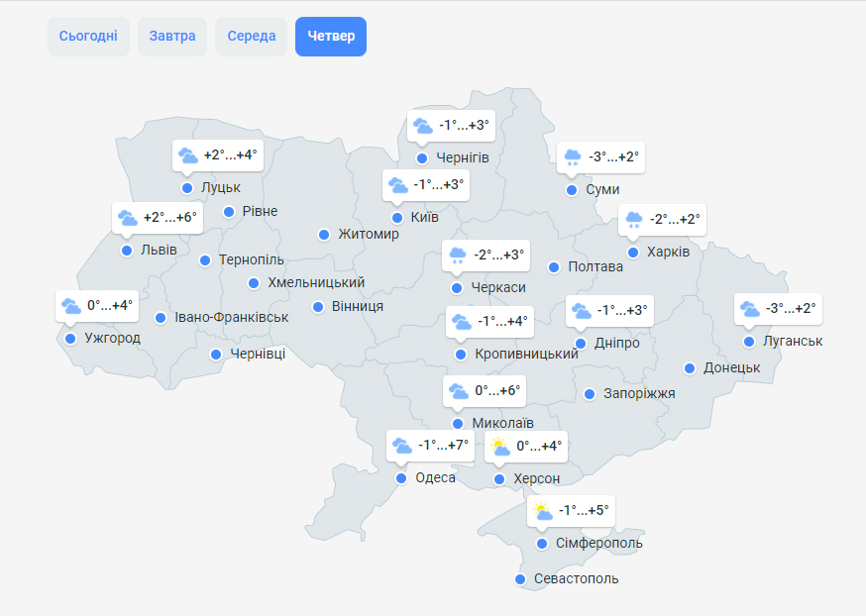Click the Луганськ temperature -3°...+2°
The width and height of the screenshot is (866, 616).
point(791,309)
